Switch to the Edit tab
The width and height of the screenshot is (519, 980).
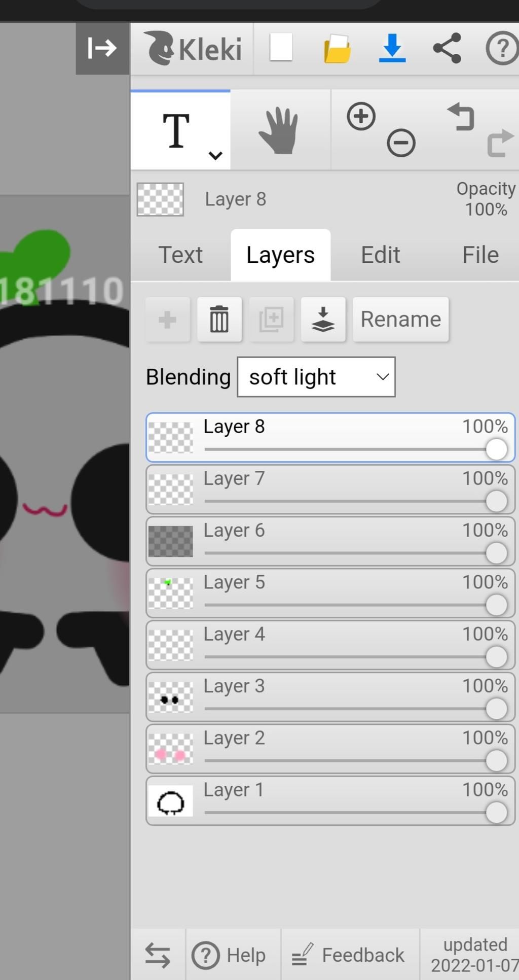[380, 255]
